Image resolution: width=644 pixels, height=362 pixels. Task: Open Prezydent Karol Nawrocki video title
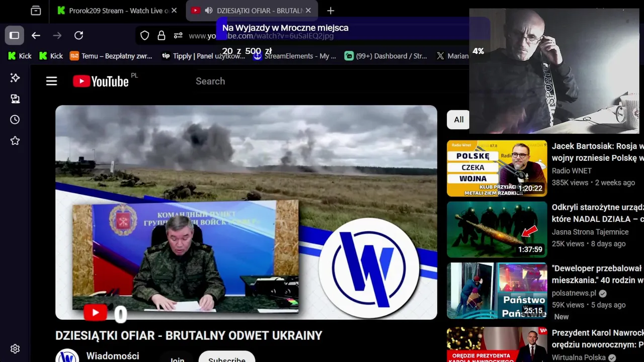click(x=598, y=339)
